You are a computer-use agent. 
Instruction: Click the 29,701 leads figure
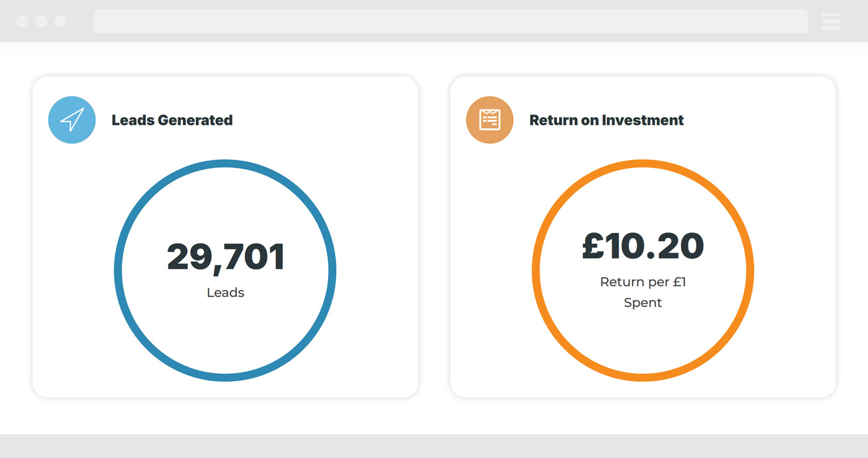click(226, 257)
